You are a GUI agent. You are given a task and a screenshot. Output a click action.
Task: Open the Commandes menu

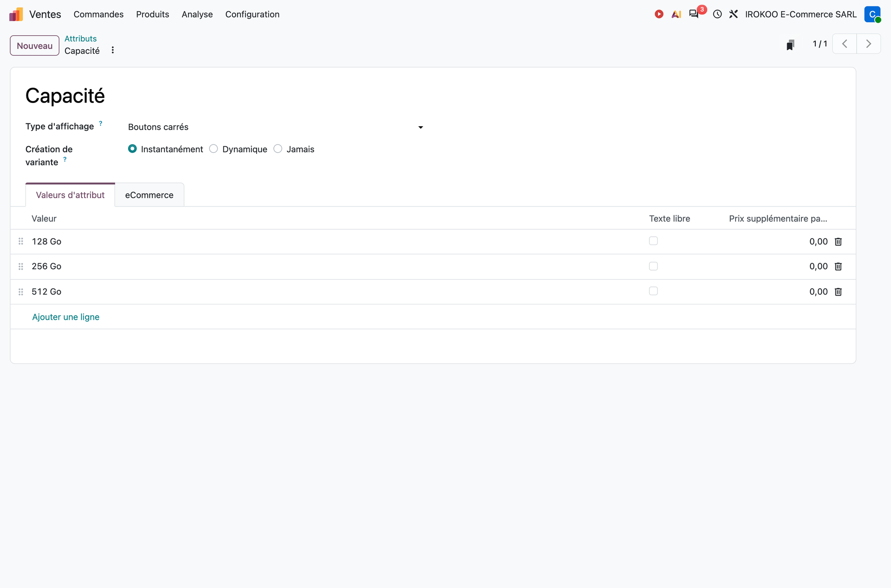point(98,14)
